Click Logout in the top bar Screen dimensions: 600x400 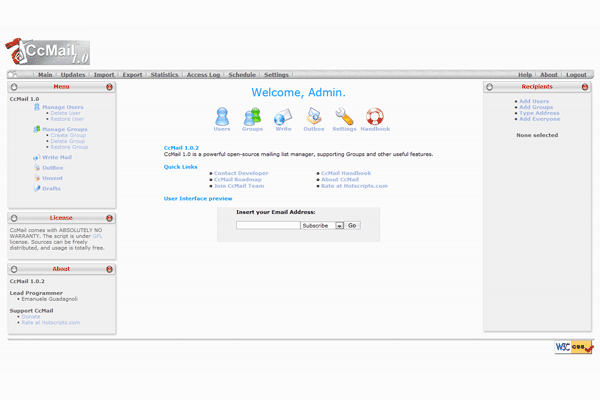coord(576,75)
